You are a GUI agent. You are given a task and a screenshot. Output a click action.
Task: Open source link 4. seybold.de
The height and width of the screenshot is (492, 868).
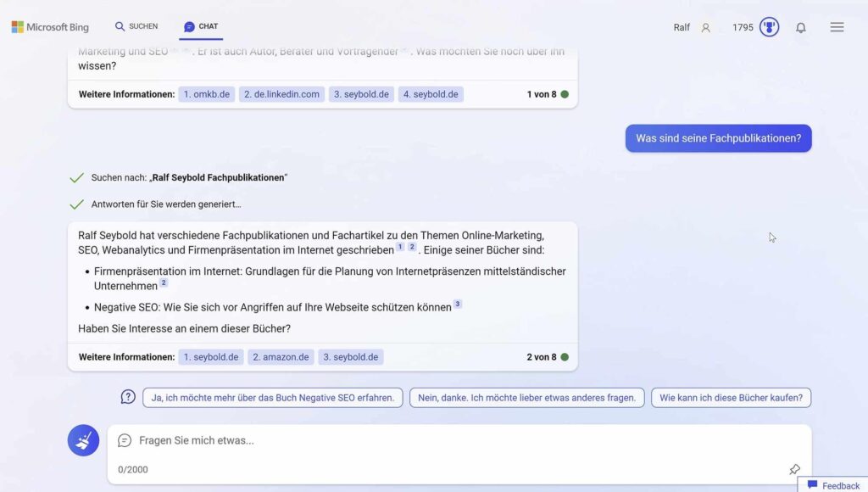click(431, 94)
